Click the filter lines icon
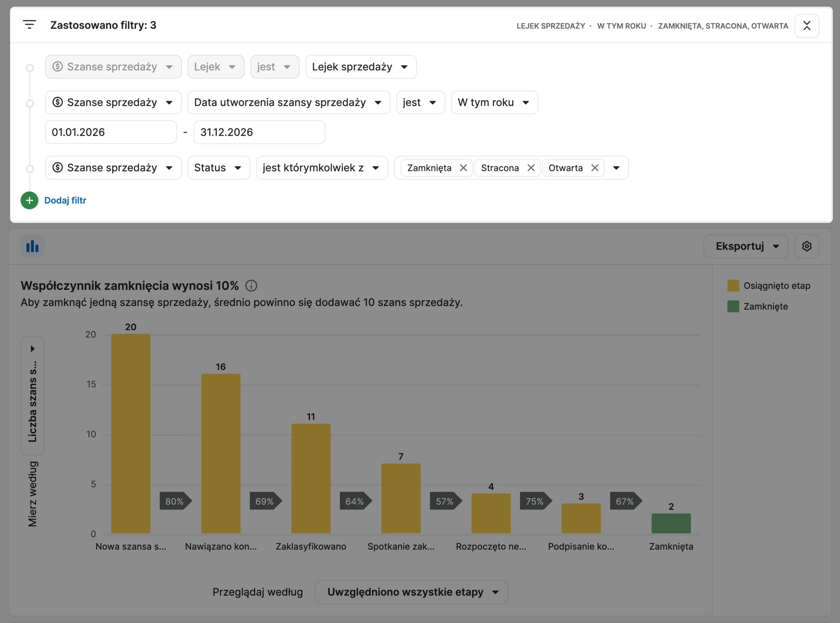The image size is (840, 623). pyautogui.click(x=30, y=25)
